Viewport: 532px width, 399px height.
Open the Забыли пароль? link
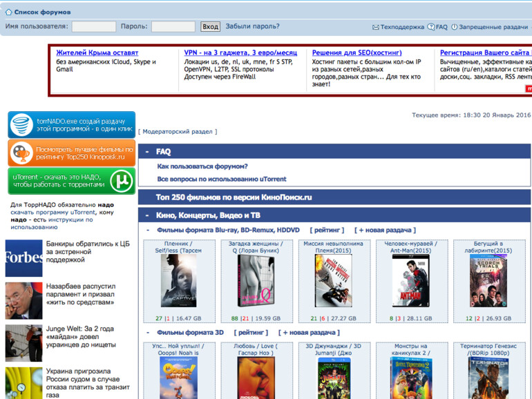click(x=252, y=26)
